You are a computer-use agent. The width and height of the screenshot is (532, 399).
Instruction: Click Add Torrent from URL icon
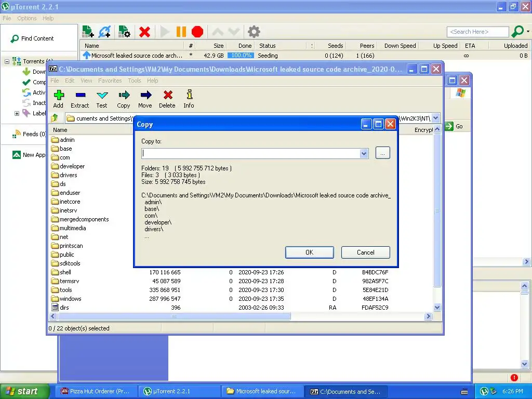coord(104,32)
